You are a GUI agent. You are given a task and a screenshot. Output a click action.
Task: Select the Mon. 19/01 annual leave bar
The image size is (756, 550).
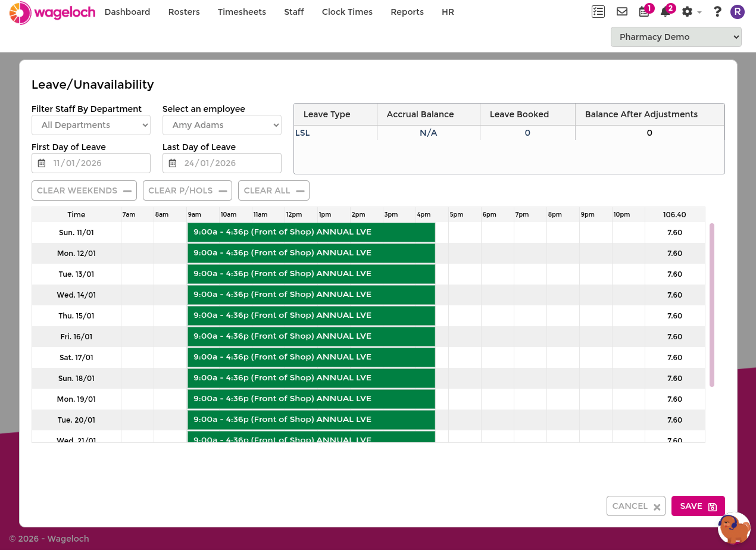tap(311, 399)
